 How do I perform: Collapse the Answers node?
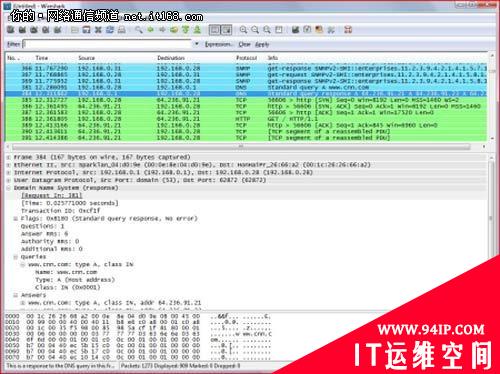tap(16, 295)
